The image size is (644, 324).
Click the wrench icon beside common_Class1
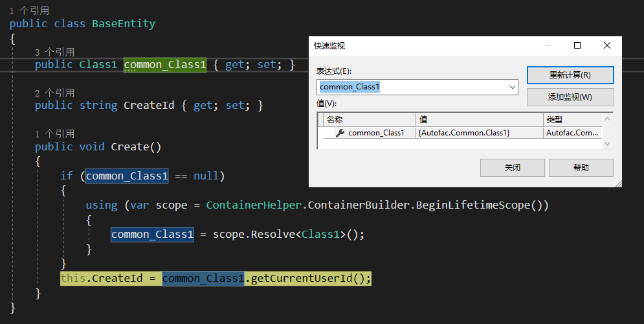[x=340, y=133]
